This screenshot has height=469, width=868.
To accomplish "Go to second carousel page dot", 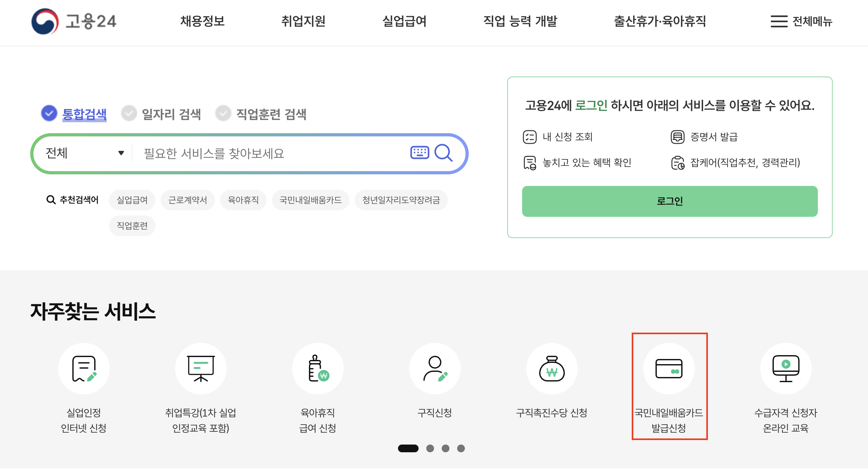I will 430,448.
